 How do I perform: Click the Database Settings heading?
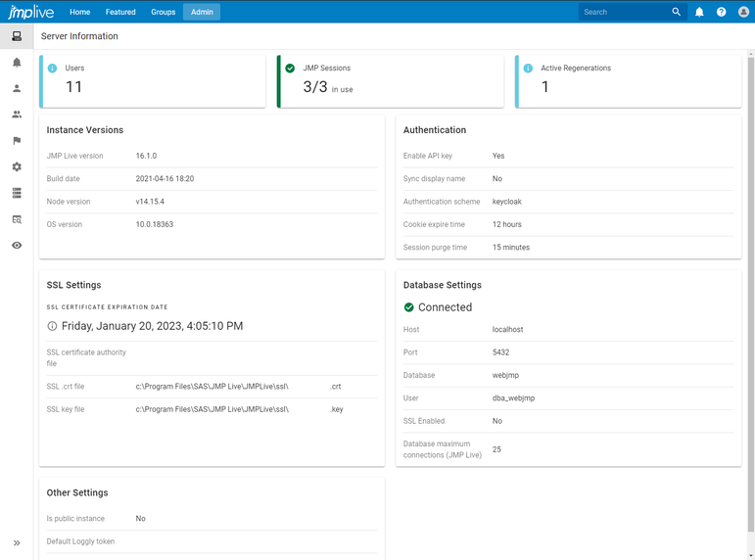pos(442,285)
